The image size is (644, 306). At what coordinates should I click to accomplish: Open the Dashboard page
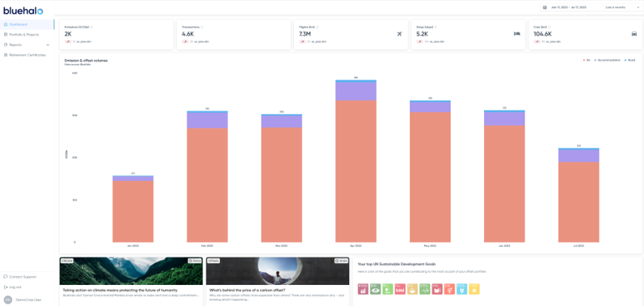pos(27,24)
